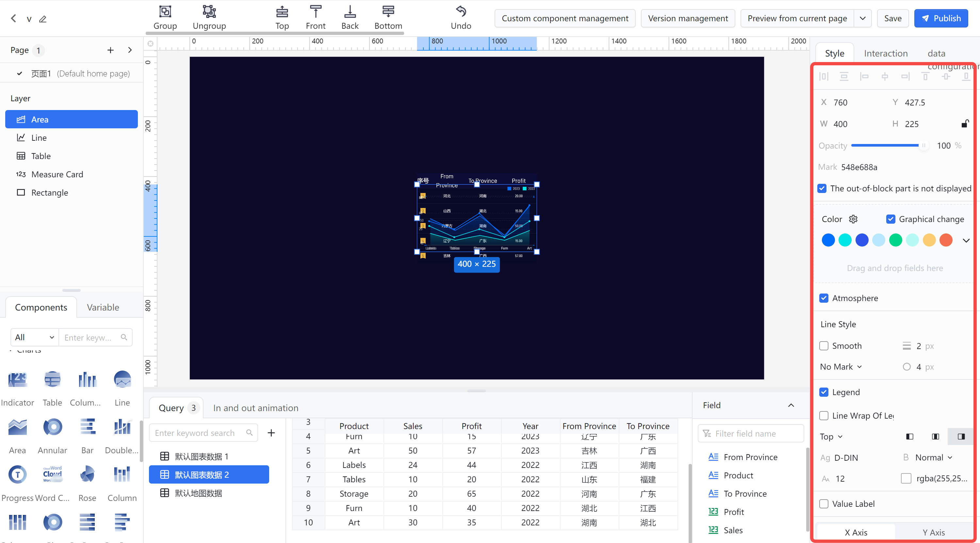Select the Table layer
The height and width of the screenshot is (543, 980).
[72, 156]
